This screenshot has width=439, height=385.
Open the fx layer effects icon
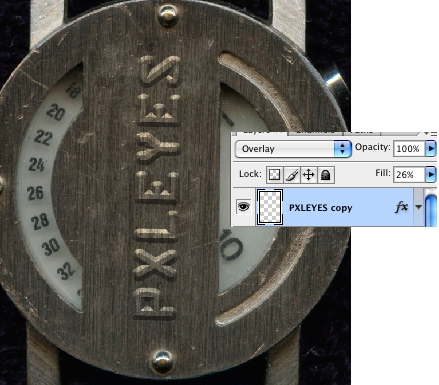401,207
